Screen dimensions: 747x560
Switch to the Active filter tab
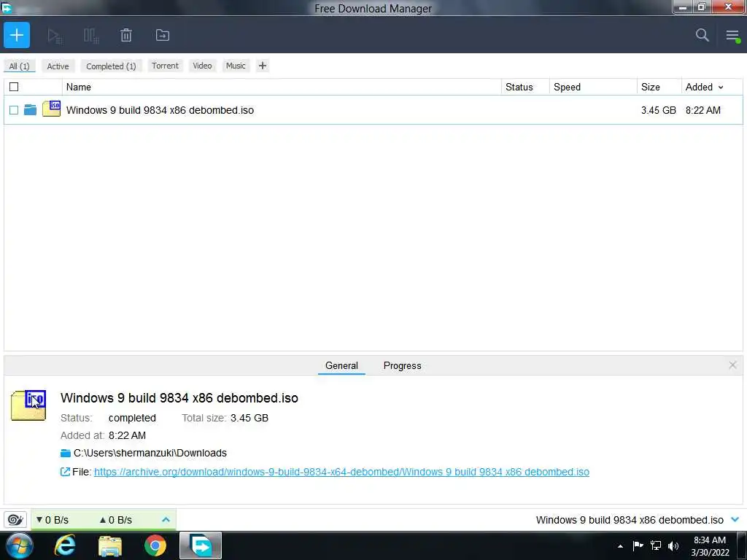58,66
